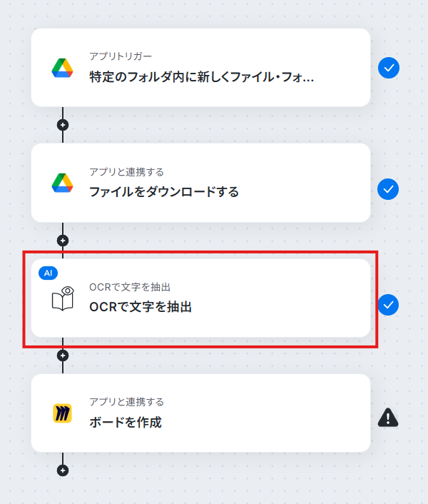
Task: Open the 特定のフォルダ内に新しくファイル trigger card
Action: coord(200,68)
